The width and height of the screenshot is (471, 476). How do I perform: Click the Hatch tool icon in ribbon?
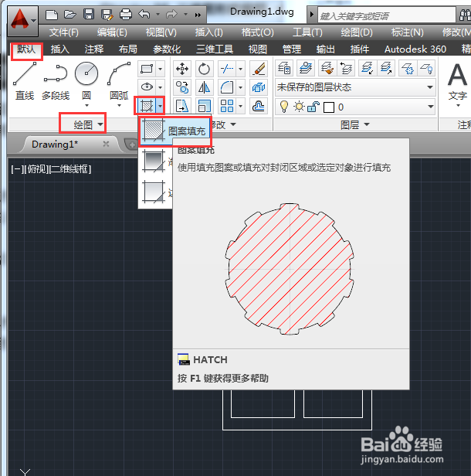[x=147, y=106]
